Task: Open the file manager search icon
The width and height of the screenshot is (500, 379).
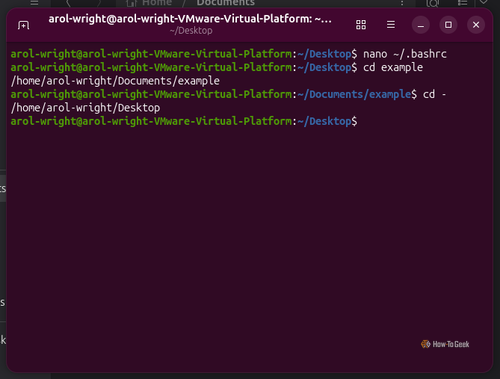Action: [x=433, y=3]
